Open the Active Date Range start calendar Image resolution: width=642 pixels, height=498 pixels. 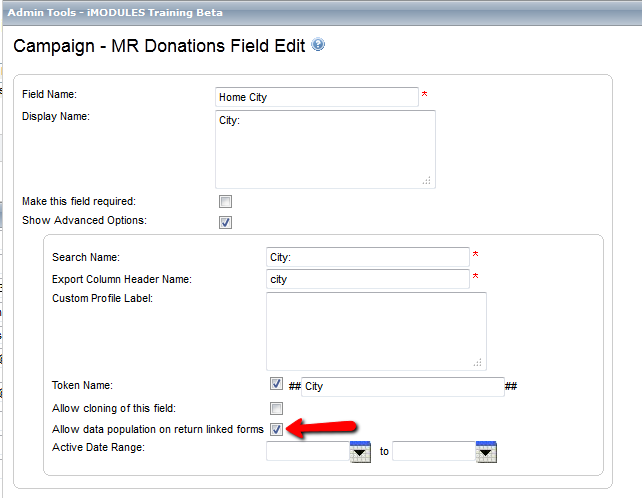(x=360, y=452)
